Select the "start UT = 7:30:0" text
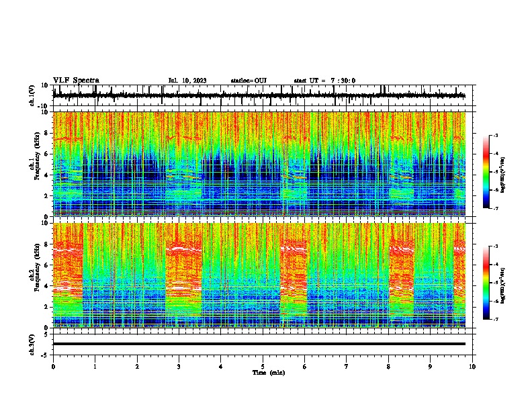The width and height of the screenshot is (532, 411). [324, 81]
